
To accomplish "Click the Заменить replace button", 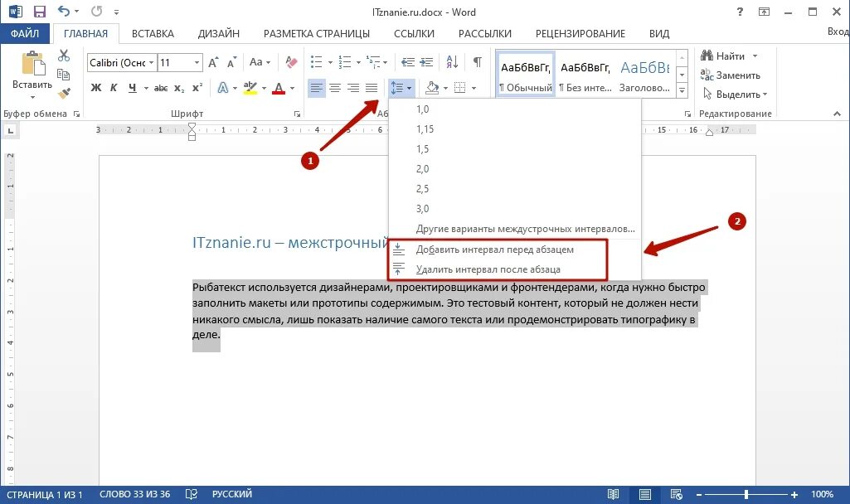I will [x=730, y=75].
